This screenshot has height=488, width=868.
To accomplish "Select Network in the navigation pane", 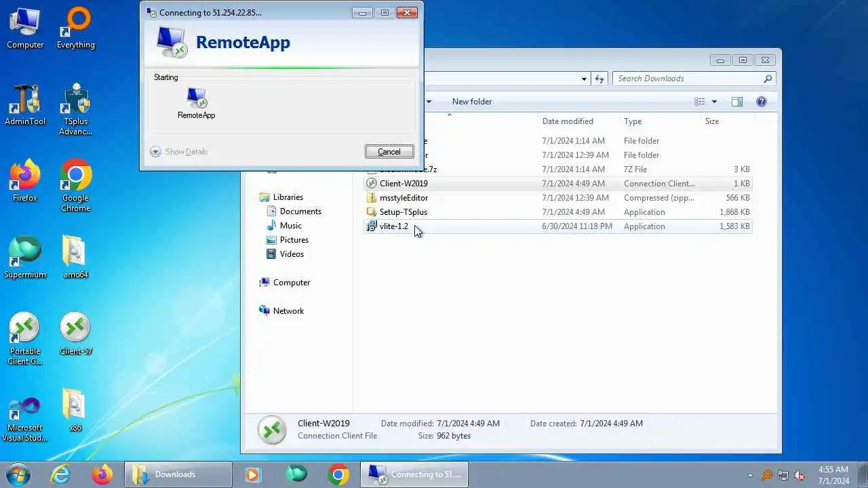I will tap(288, 311).
